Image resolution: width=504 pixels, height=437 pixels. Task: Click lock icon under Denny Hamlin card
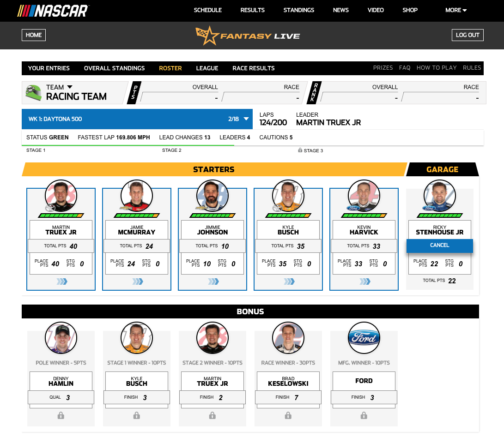(x=61, y=416)
